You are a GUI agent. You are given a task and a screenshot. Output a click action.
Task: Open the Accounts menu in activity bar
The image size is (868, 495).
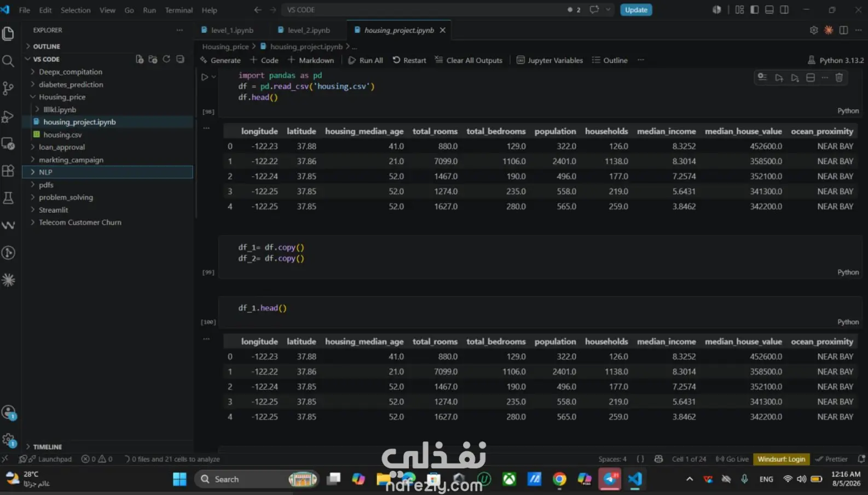[8, 412]
